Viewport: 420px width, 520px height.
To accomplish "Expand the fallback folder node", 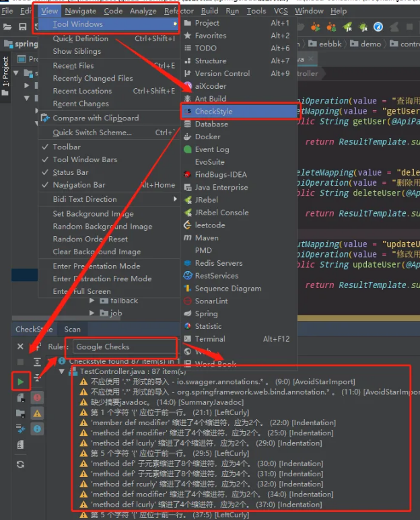I will [x=92, y=301].
